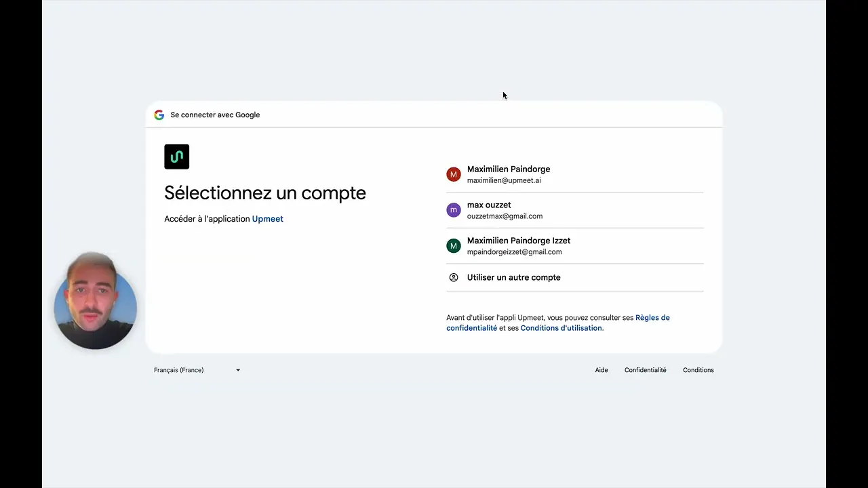Viewport: 868px width, 488px height.
Task: Select the max ouzzet account name
Action: (x=489, y=205)
